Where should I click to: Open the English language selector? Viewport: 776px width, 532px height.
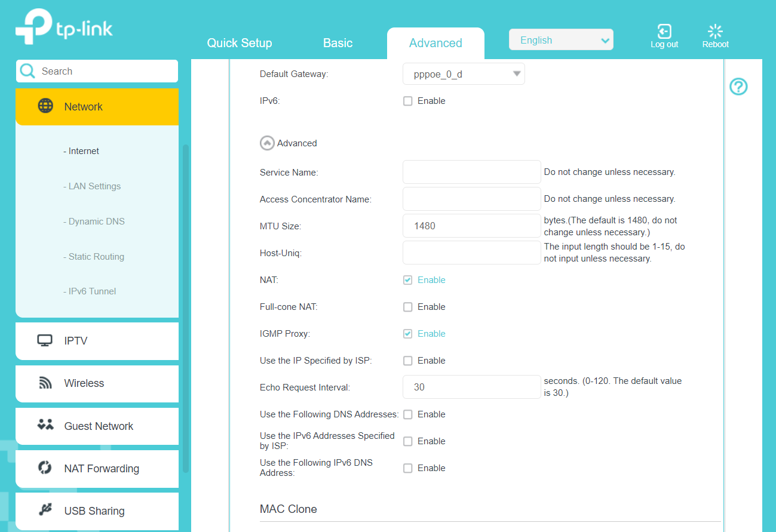point(560,39)
